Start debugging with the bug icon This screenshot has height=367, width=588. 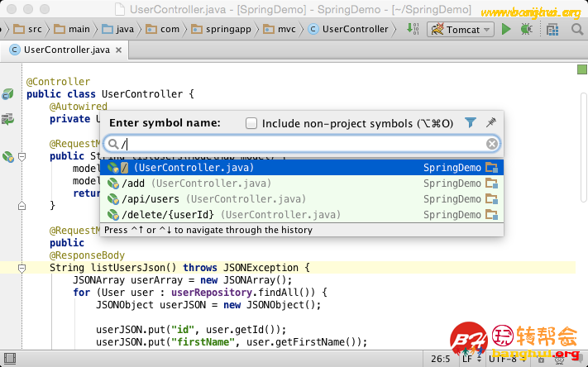527,29
